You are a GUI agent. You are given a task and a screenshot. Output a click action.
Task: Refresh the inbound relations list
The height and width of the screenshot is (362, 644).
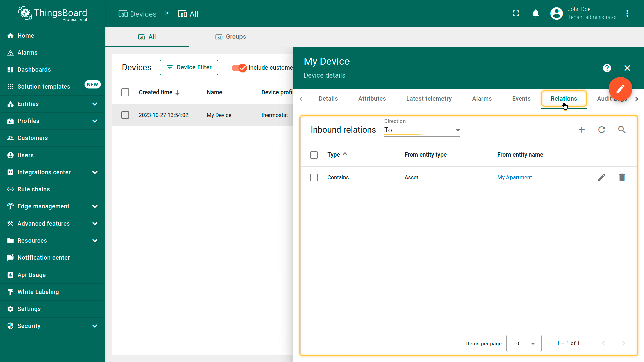click(x=602, y=130)
